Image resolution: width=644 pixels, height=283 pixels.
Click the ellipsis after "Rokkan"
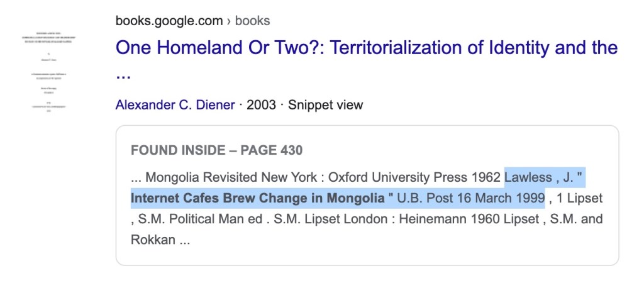pyautogui.click(x=183, y=240)
